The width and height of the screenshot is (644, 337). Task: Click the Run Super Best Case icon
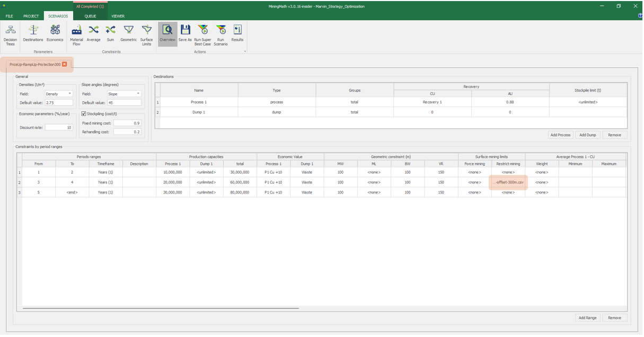[x=202, y=34]
